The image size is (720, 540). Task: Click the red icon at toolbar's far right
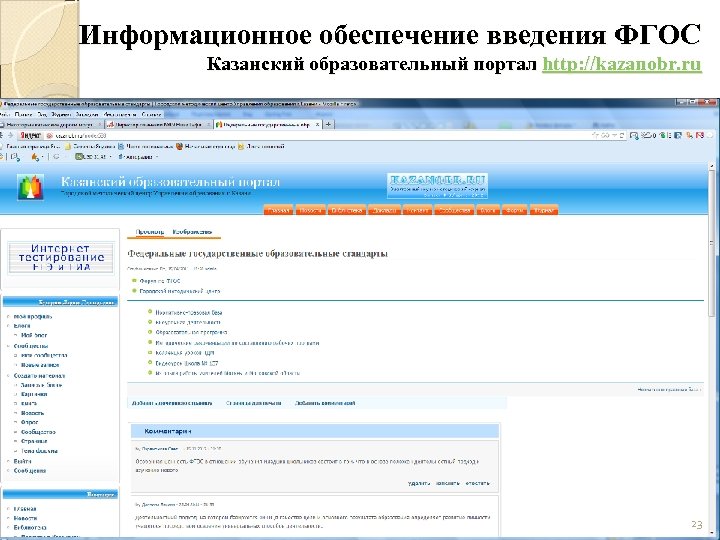tap(700, 135)
